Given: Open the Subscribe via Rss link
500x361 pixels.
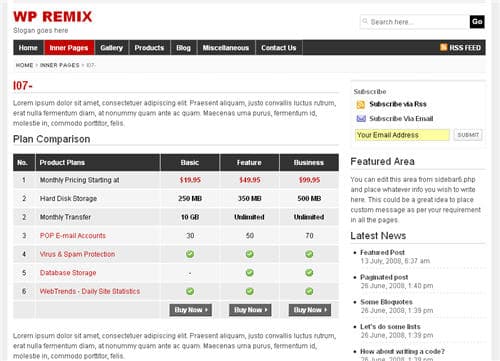Looking at the screenshot, I should (398, 104).
